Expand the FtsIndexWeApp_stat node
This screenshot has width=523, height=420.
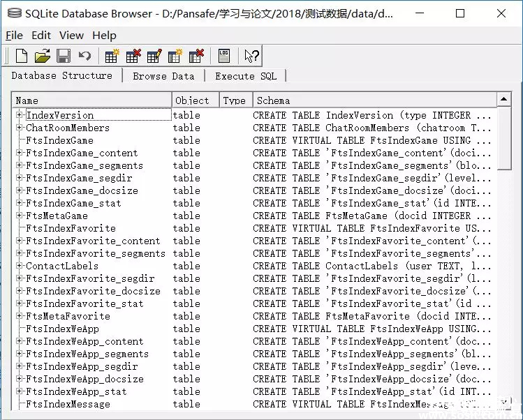[20, 391]
